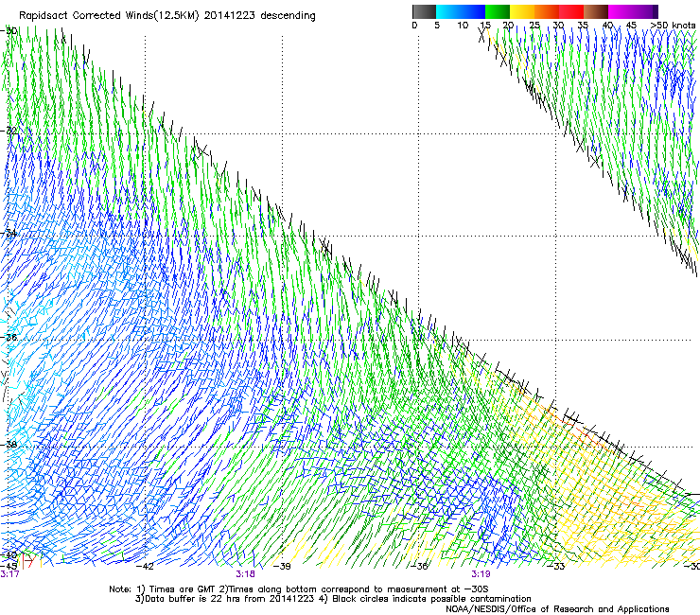Click the "35" legend scale label
Image resolution: width=700 pixels, height=615 pixels.
[583, 26]
